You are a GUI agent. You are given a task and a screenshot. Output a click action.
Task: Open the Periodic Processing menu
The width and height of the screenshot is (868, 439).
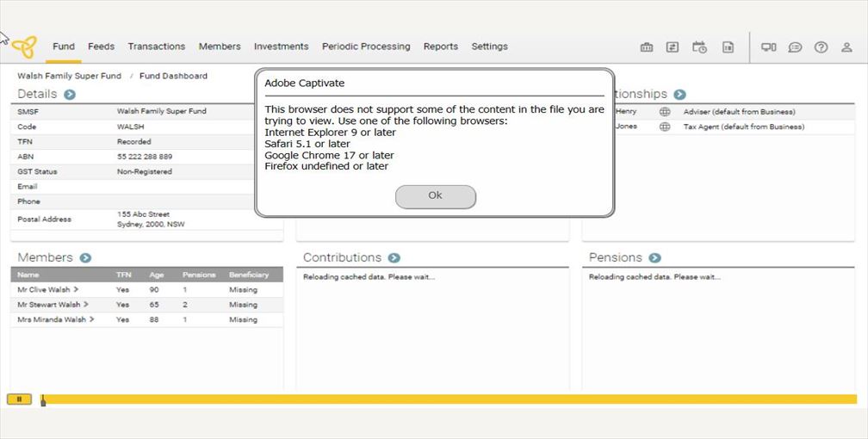pyautogui.click(x=366, y=46)
